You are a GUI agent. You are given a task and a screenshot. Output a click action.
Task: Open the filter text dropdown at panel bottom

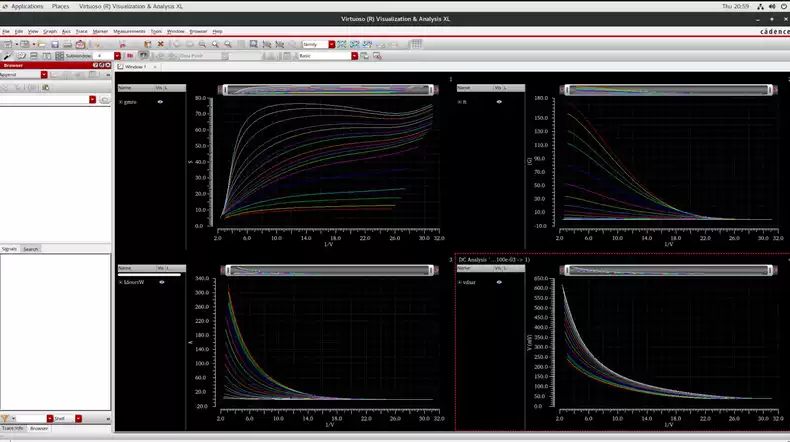pyautogui.click(x=49, y=418)
